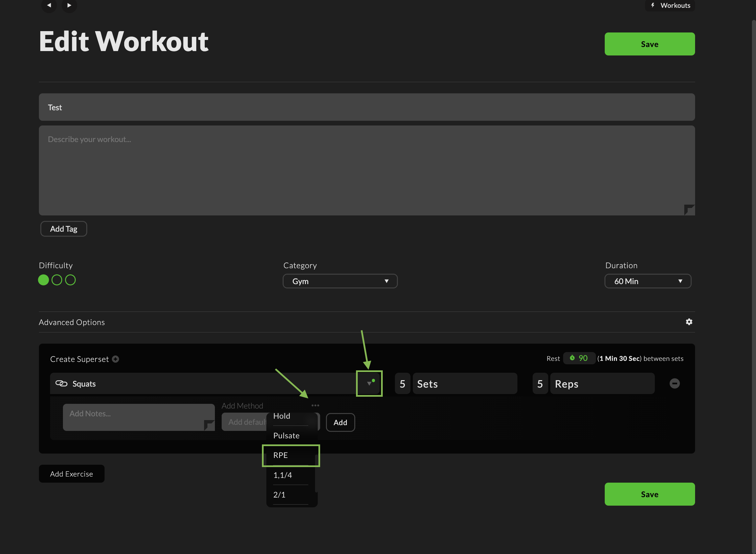Set difficulty to first circle
The width and height of the screenshot is (756, 554).
coord(43,280)
